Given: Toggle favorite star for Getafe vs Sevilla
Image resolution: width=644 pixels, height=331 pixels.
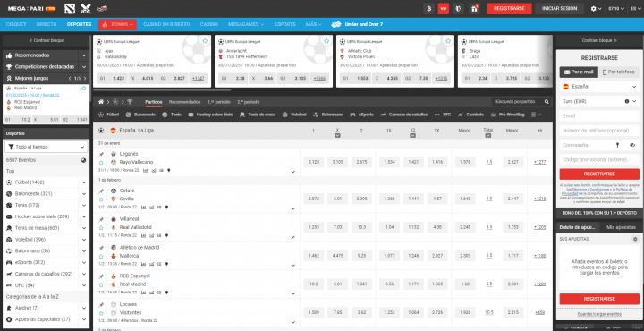Looking at the screenshot, I should [x=101, y=199].
